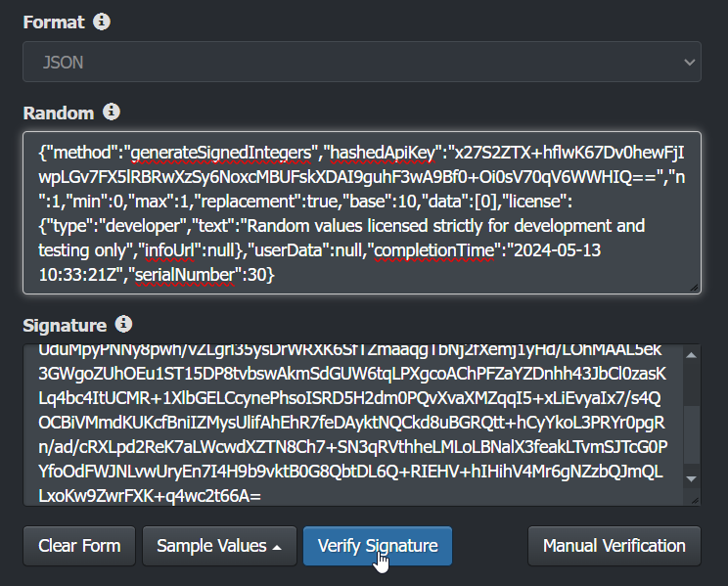Click the info icon beside Random
Screen dimensions: 728x586
pyautogui.click(x=112, y=113)
